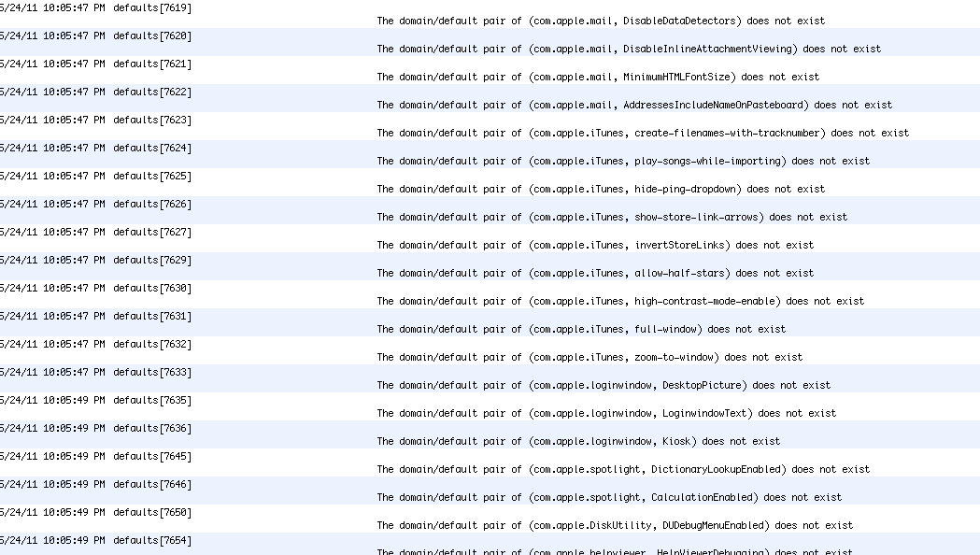
Task: Click the LoginwindowText log message
Action: pyautogui.click(x=606, y=414)
